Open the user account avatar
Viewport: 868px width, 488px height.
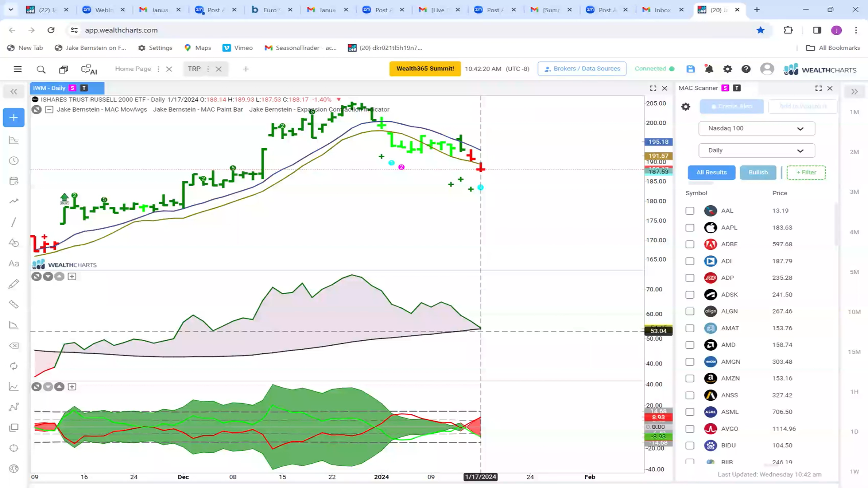767,69
